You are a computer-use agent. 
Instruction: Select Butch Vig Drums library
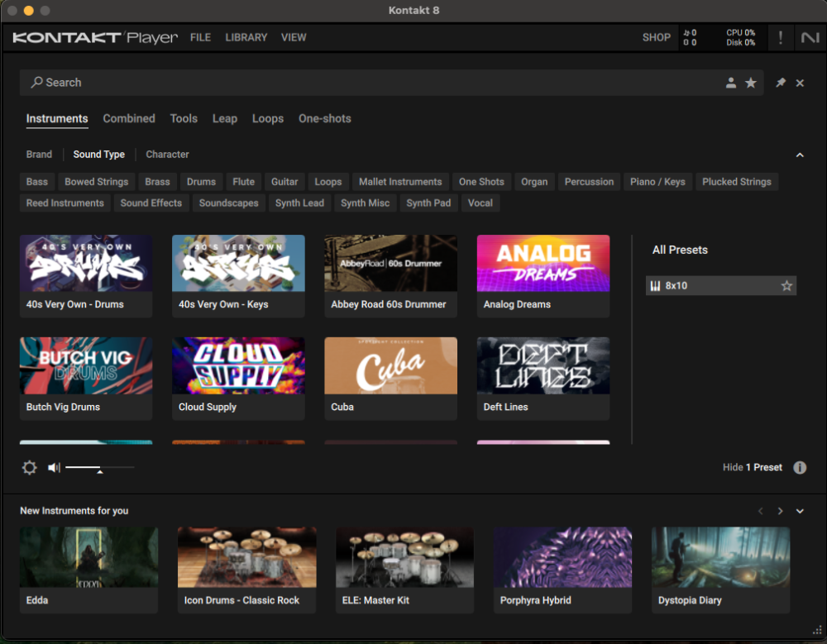pos(86,379)
